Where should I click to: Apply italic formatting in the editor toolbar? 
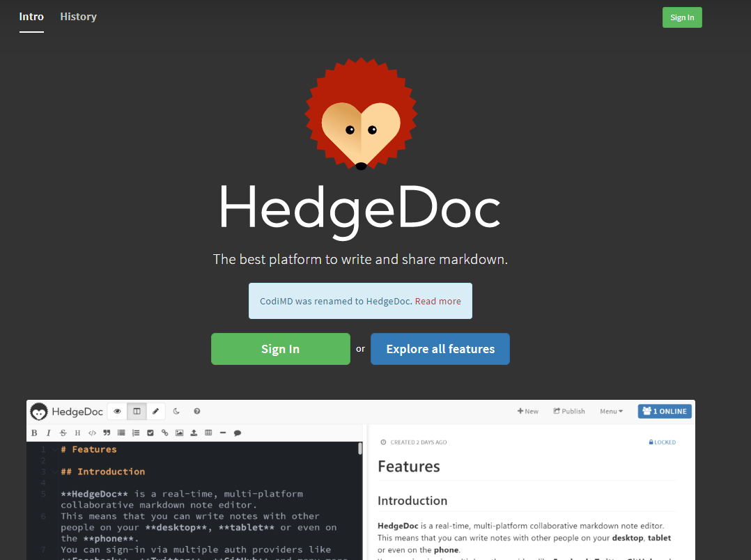(x=48, y=433)
